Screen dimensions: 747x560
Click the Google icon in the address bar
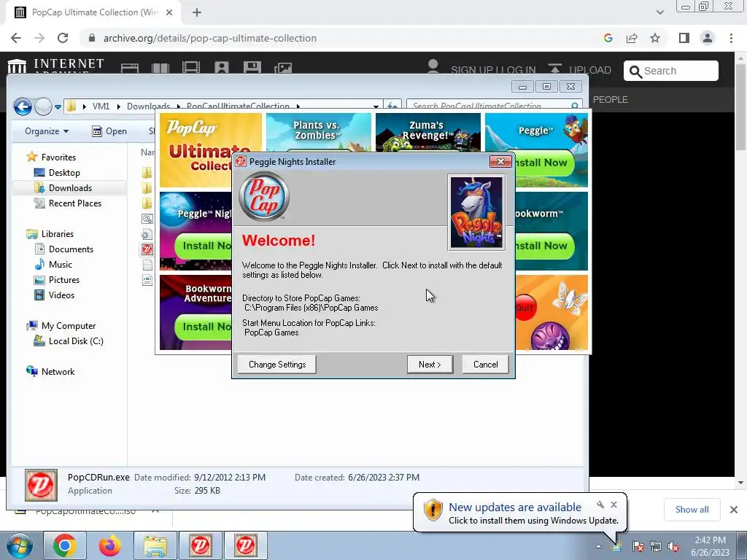coord(608,38)
